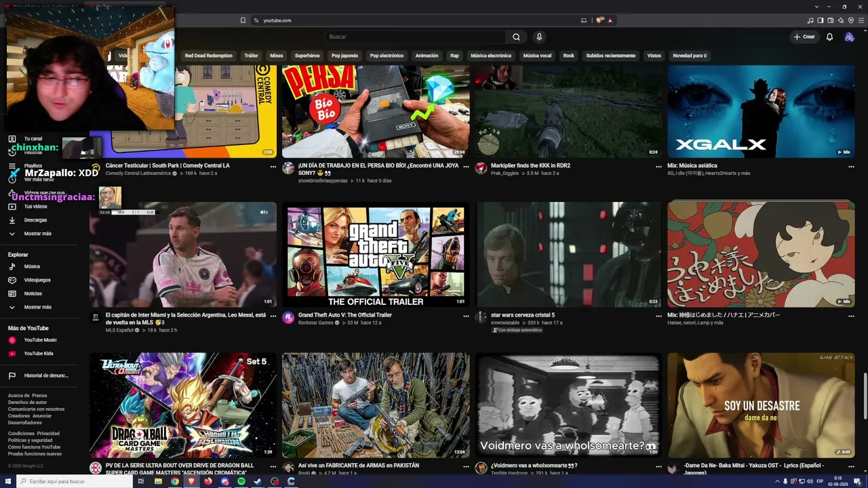Open options menu for star wars cerveza cristal video
868x488 pixels.
pyautogui.click(x=658, y=316)
